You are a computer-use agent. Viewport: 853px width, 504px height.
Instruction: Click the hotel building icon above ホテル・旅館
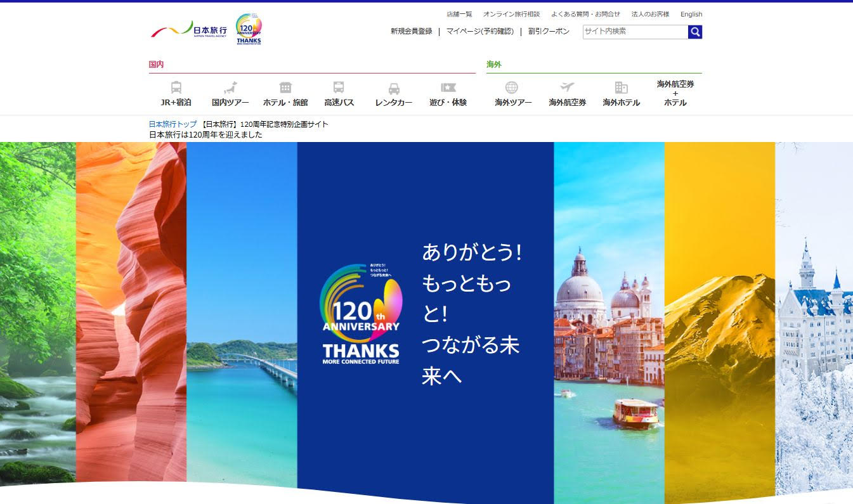click(x=285, y=87)
